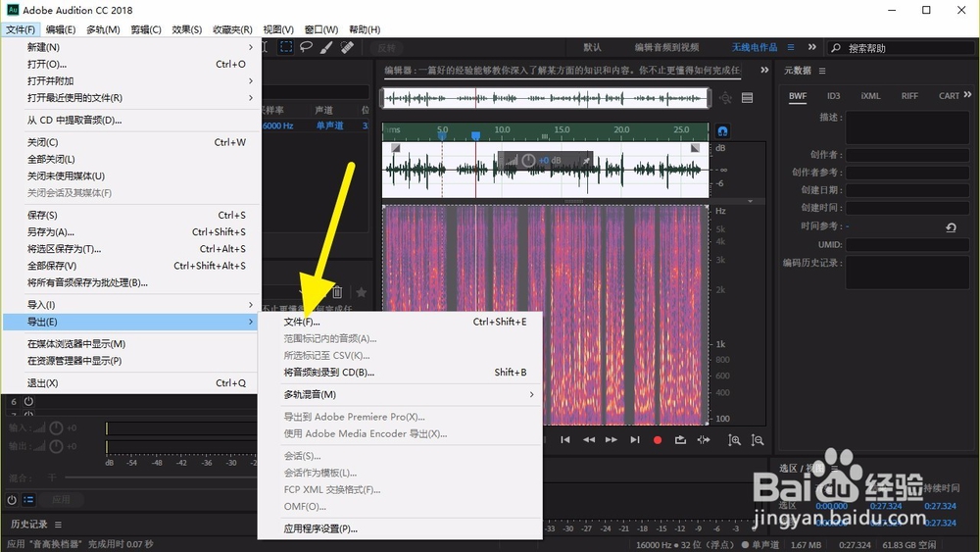The image size is (980, 552).
Task: Click the star favorite icon in the panel
Action: point(361,292)
